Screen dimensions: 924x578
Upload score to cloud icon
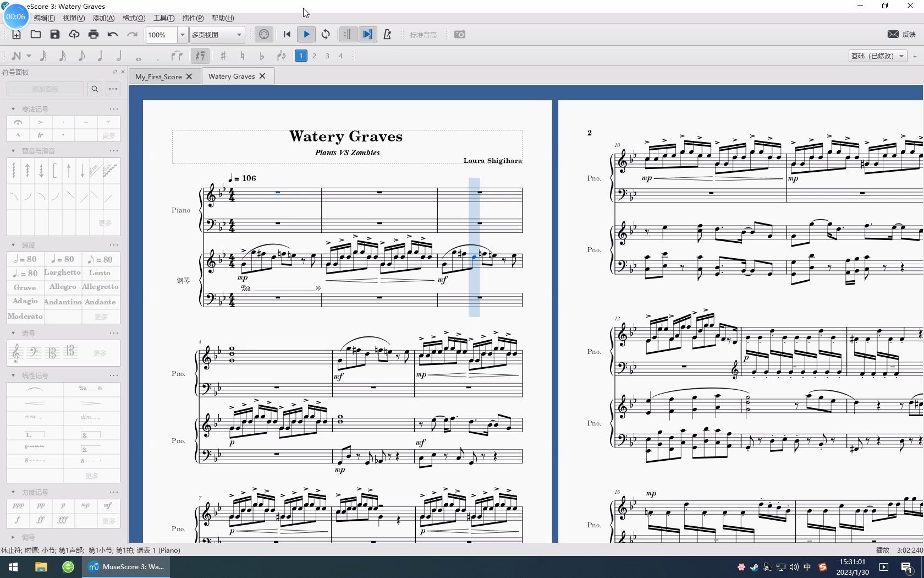[x=74, y=35]
